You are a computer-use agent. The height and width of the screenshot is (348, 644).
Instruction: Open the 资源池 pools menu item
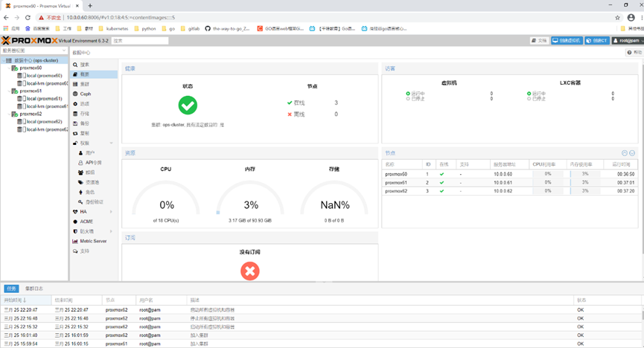[x=94, y=182]
